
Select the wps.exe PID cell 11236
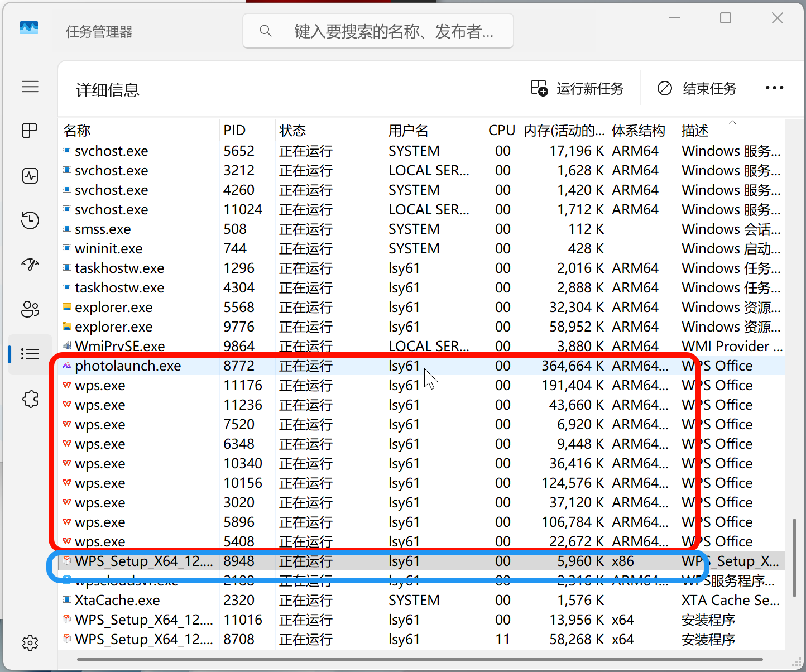[243, 405]
